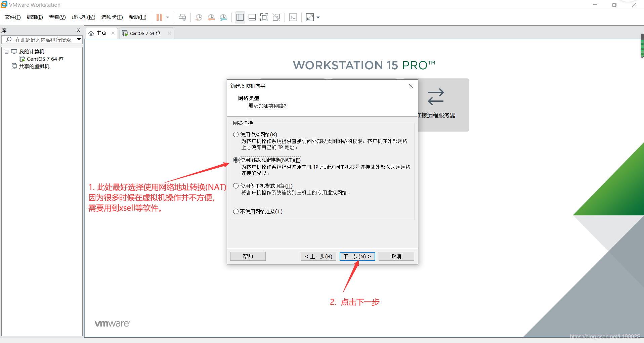The height and width of the screenshot is (343, 644).
Task: Toggle the thumbnail bar view icon
Action: click(x=252, y=17)
